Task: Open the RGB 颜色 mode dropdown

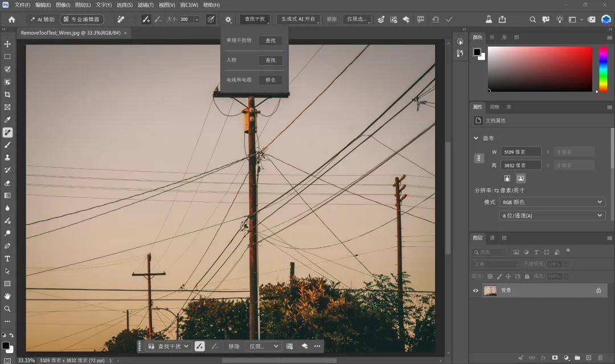Action: 552,202
